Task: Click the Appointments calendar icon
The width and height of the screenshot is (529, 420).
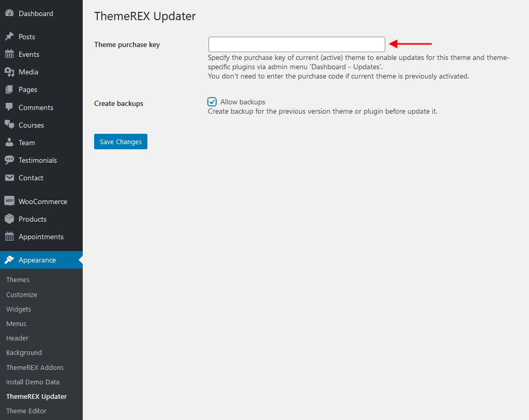Action: click(9, 236)
